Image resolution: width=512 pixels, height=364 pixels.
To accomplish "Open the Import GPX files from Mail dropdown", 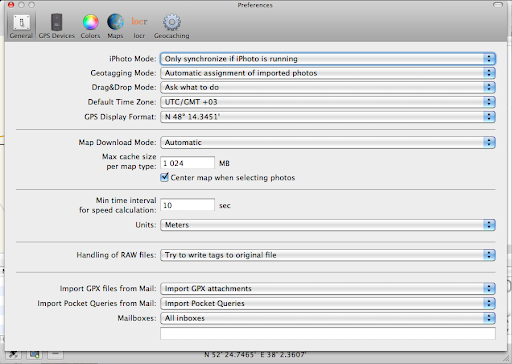I will coord(328,288).
